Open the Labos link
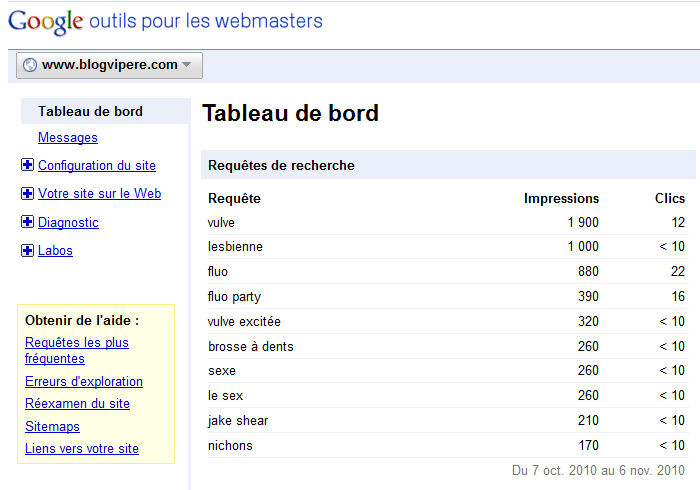The image size is (700, 490). (55, 251)
